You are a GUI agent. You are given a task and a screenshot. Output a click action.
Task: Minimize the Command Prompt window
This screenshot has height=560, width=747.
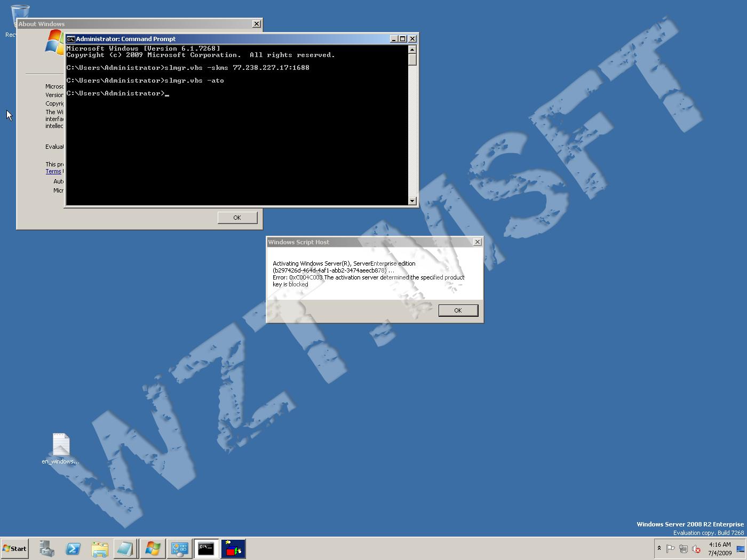tap(394, 39)
